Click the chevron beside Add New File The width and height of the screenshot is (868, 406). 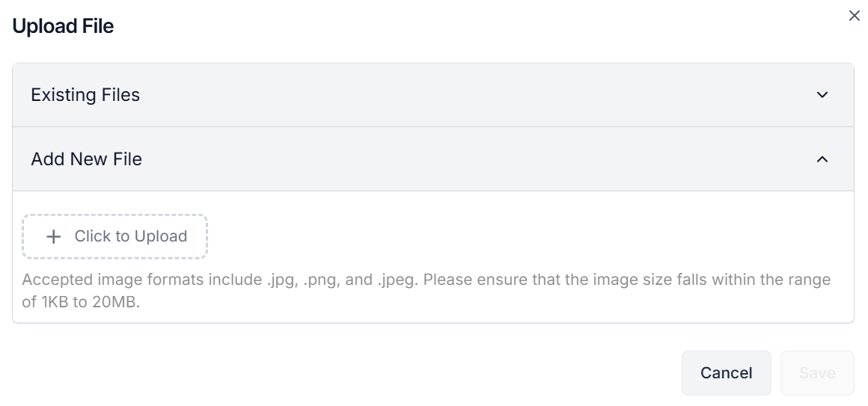pos(822,159)
